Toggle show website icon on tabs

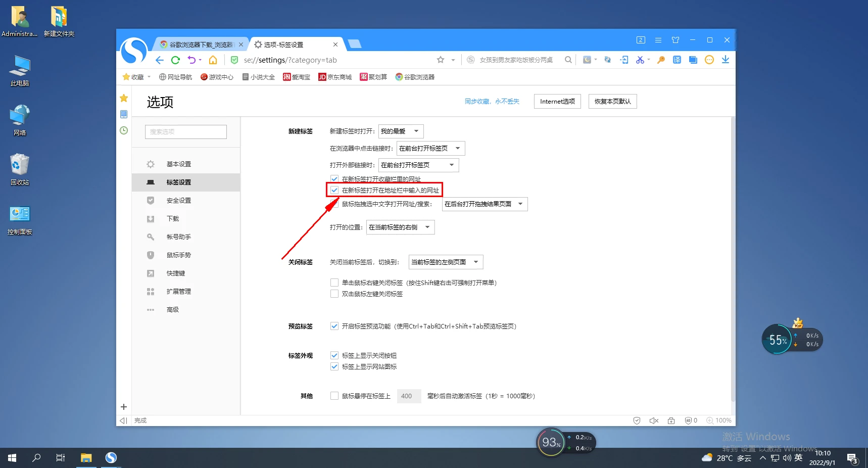pos(334,366)
